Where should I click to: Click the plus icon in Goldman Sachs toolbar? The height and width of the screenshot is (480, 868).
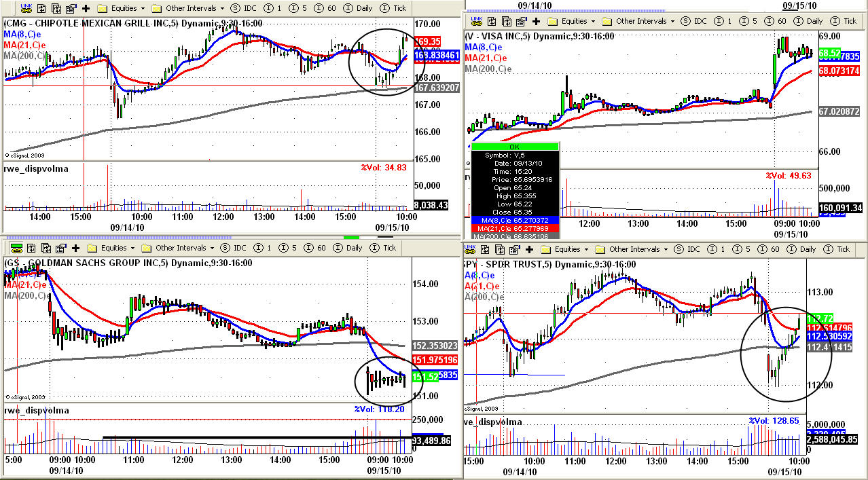(x=75, y=248)
